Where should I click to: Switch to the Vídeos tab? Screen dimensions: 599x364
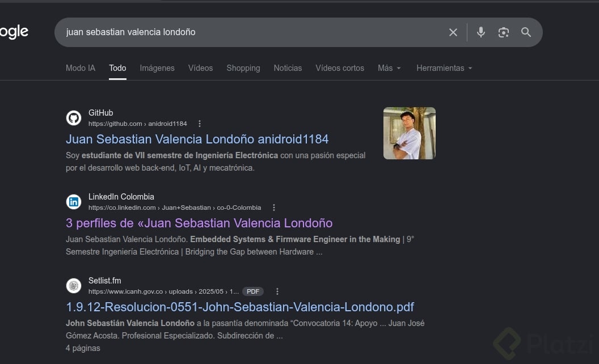[201, 68]
